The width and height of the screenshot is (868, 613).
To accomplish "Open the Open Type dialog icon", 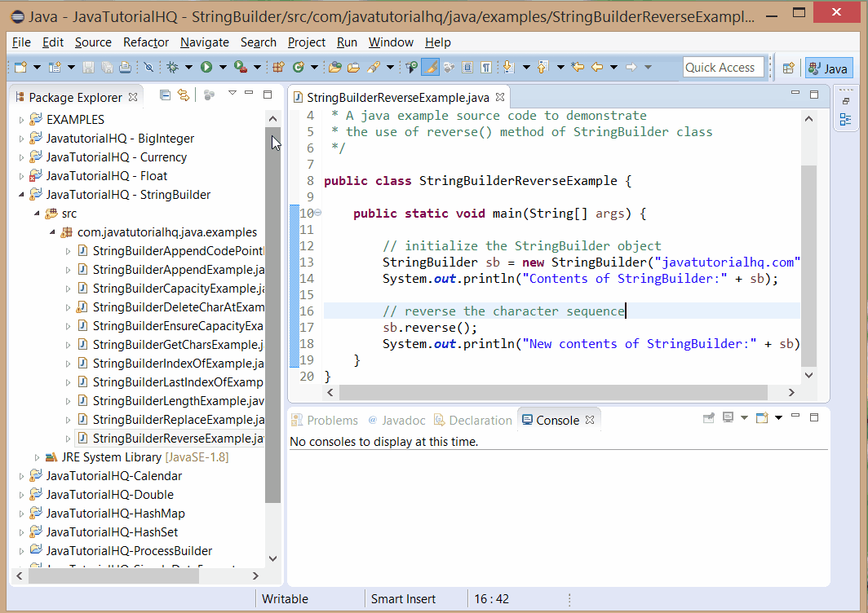I will pyautogui.click(x=334, y=67).
